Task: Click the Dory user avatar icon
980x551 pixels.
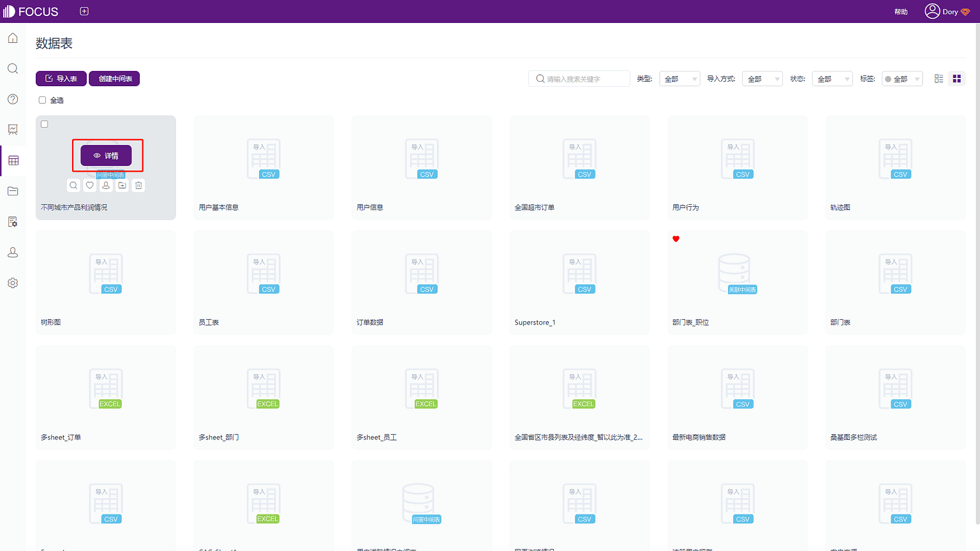Action: pyautogui.click(x=932, y=11)
